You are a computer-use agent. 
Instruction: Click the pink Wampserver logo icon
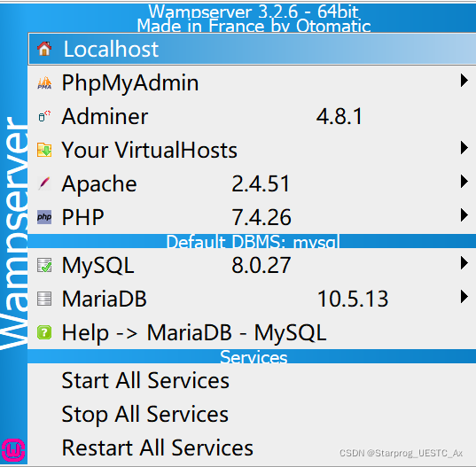coord(13,450)
